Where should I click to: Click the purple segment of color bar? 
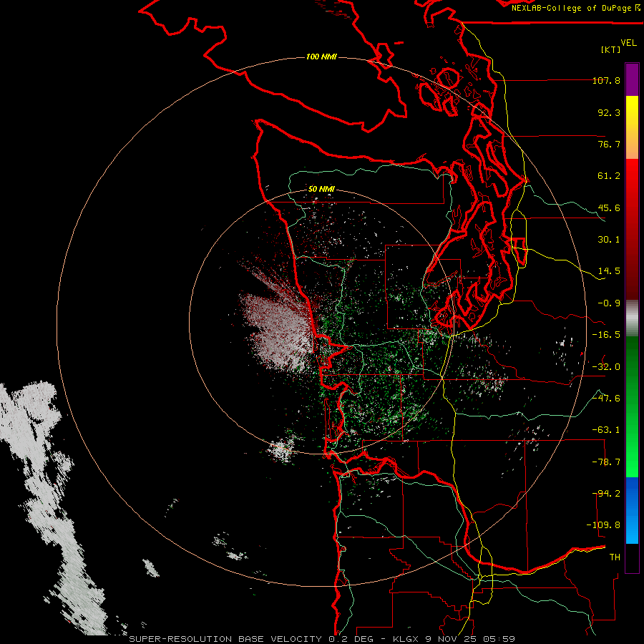coord(632,79)
